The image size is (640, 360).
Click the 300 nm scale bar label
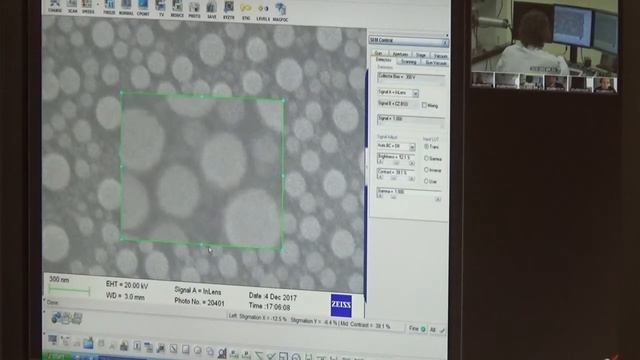[59, 280]
